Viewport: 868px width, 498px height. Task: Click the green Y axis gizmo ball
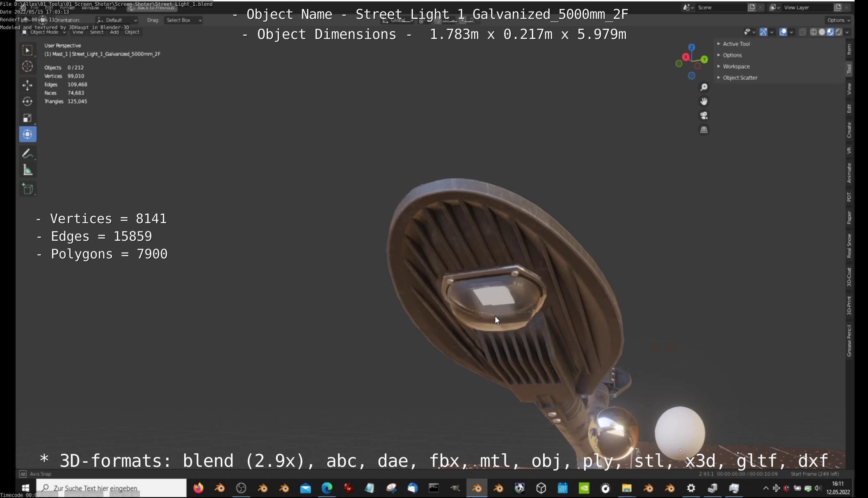pos(704,59)
